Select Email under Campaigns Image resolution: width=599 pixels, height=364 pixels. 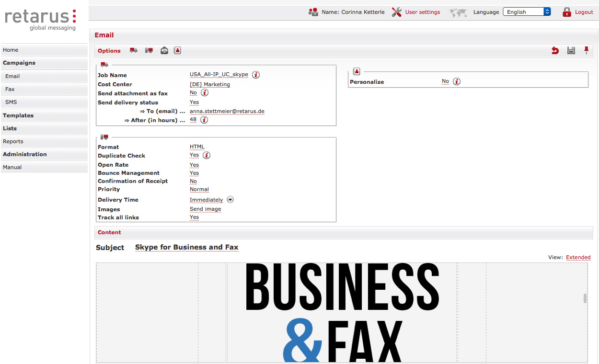[x=44, y=76]
